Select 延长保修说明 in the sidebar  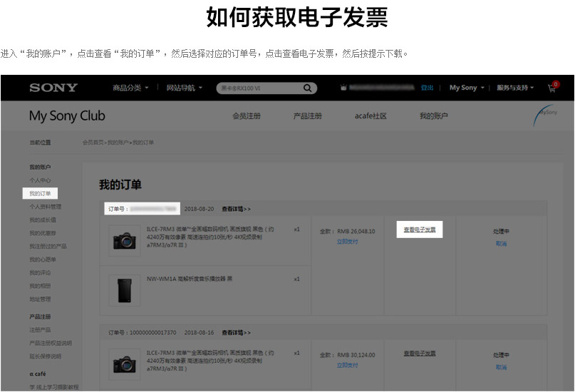[x=45, y=356]
